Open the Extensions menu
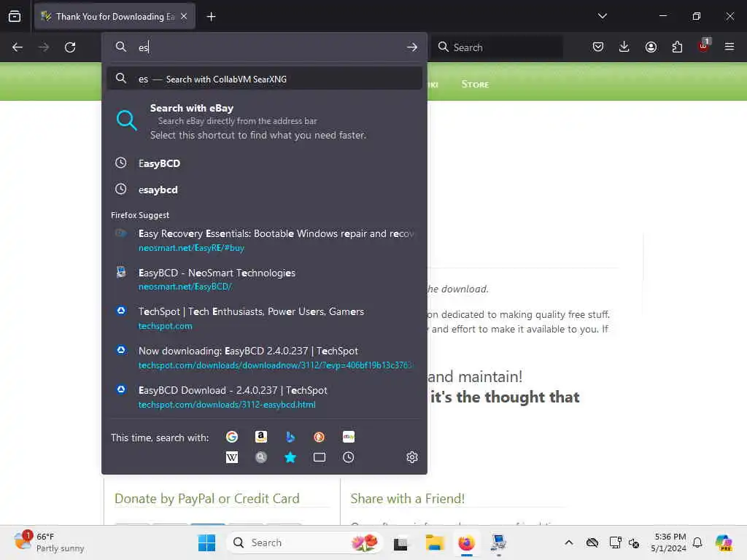 [677, 47]
